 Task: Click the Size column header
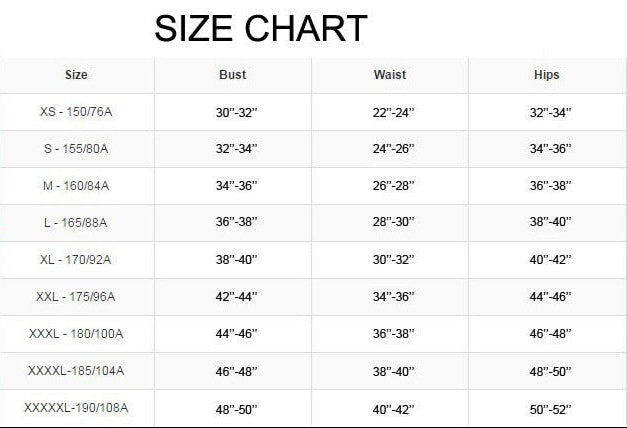coord(76,75)
